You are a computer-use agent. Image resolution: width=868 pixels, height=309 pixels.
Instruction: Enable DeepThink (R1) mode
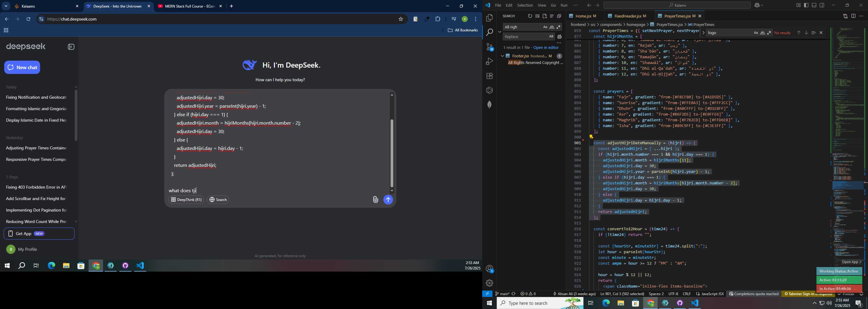pos(186,200)
